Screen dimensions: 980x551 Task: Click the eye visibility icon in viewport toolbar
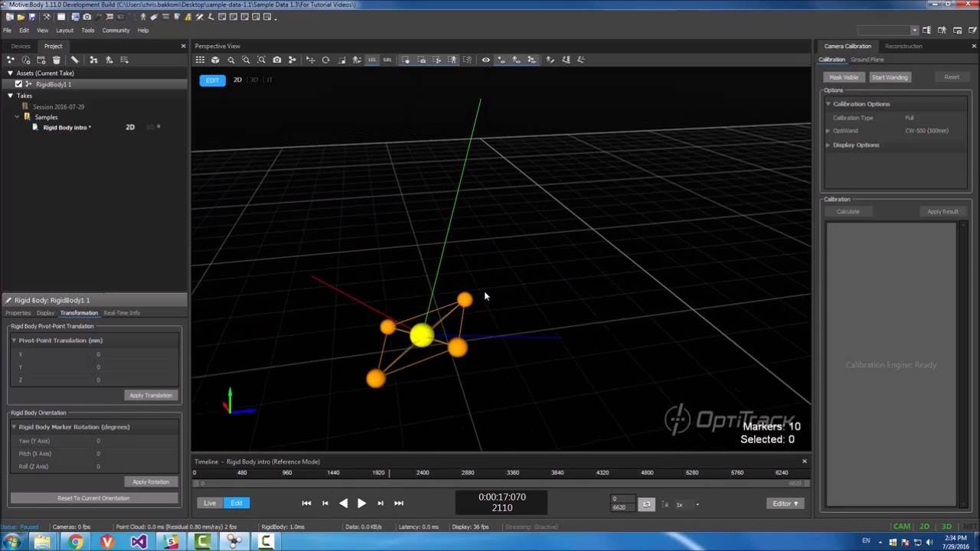(x=485, y=60)
